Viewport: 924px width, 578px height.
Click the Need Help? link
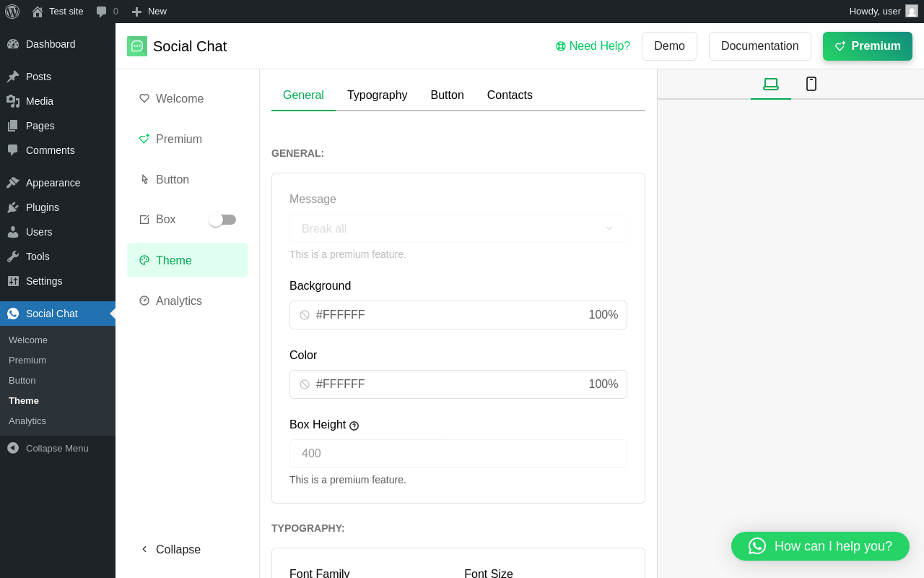click(x=593, y=46)
